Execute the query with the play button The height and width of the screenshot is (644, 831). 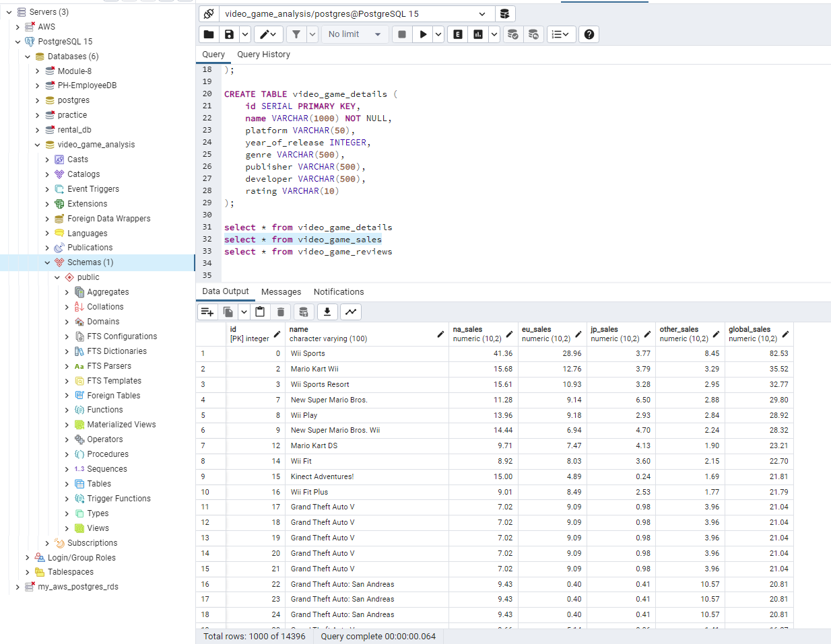tap(423, 34)
